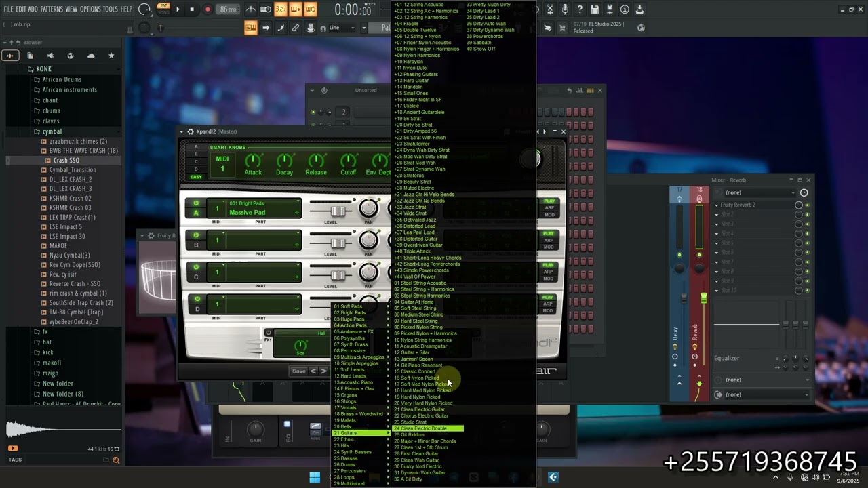Open the typing keyboard to piano icon
868x488 pixels.
click(x=251, y=28)
